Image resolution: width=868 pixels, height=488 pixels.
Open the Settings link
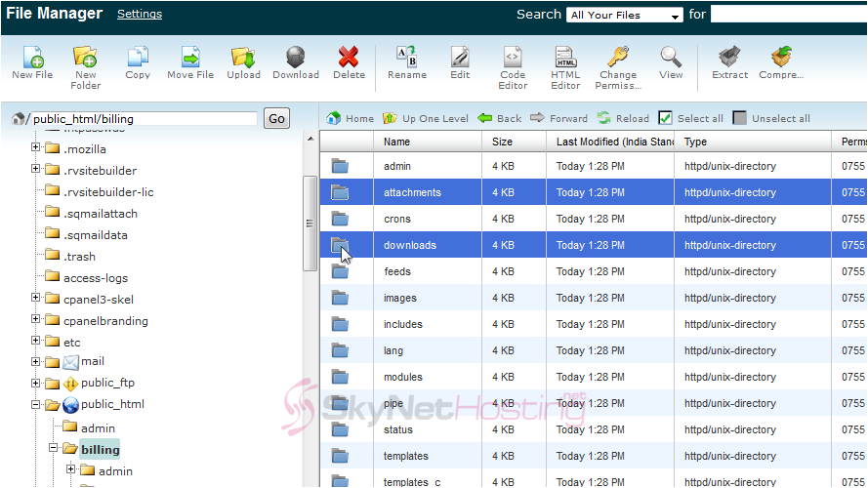click(140, 14)
